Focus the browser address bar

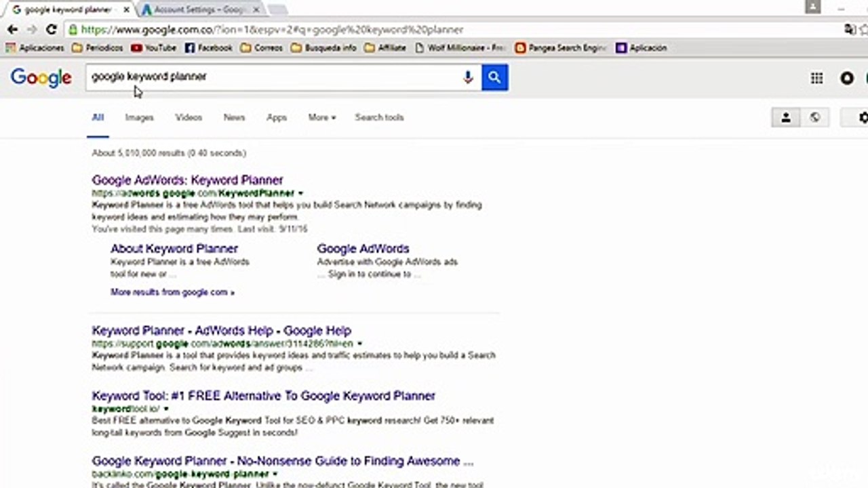[448, 30]
